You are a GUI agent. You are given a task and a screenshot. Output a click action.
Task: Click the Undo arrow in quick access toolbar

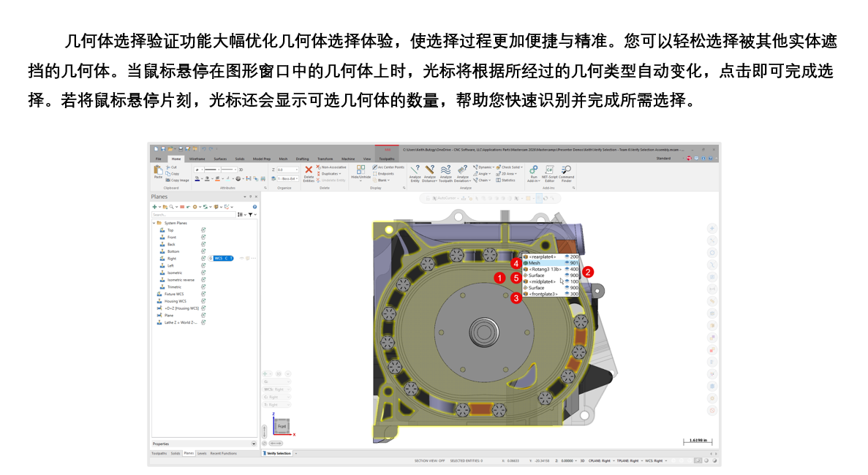(204, 149)
